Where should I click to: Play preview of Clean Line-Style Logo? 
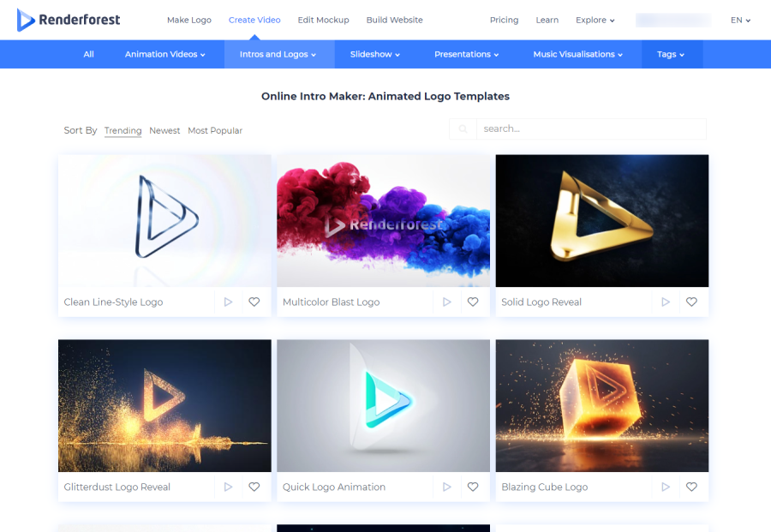pos(228,302)
